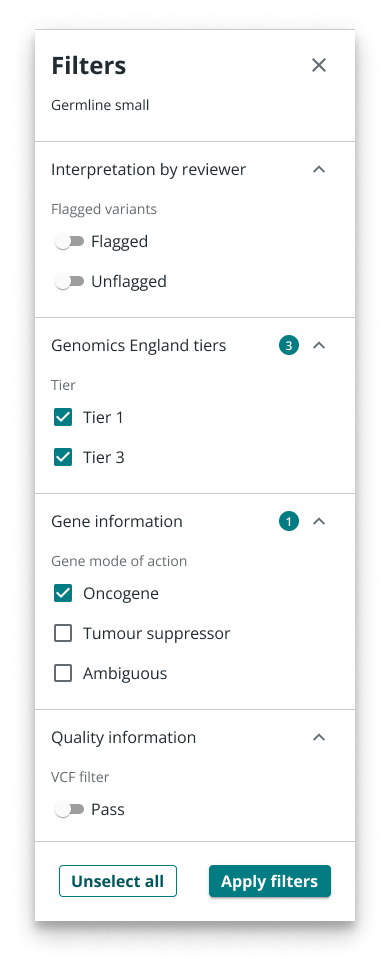Collapse Quality information section chevron
The width and height of the screenshot is (390, 963).
click(319, 738)
